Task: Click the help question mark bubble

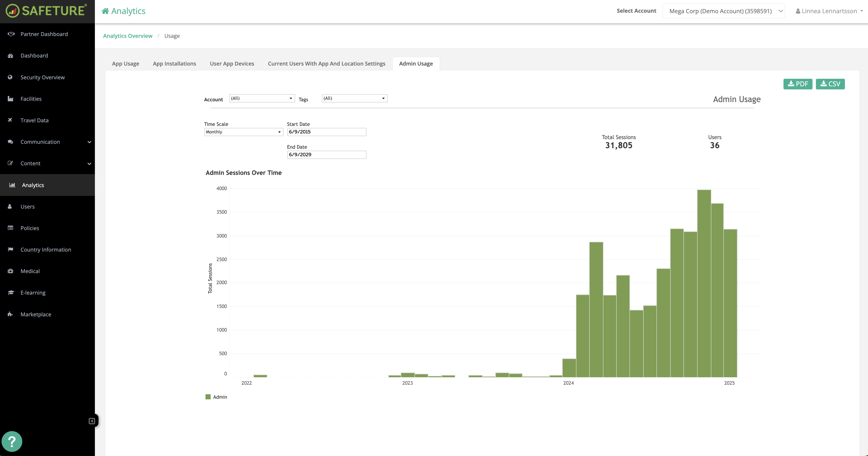Action: [x=12, y=441]
